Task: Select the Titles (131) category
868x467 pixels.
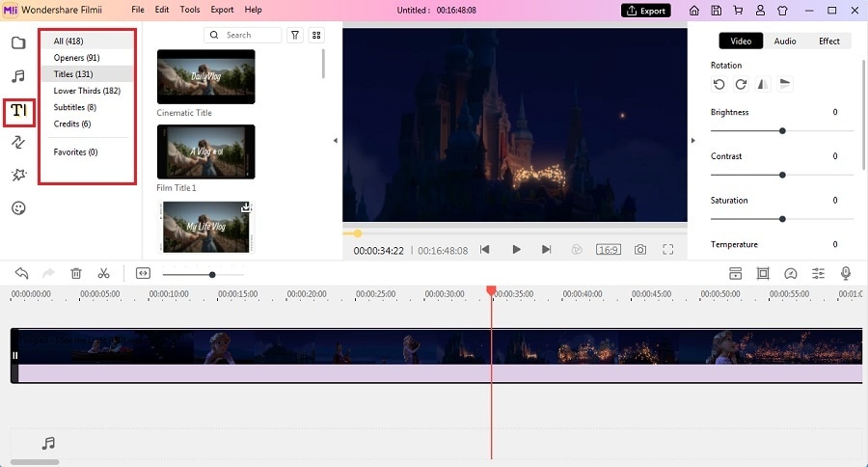Action: click(x=88, y=74)
